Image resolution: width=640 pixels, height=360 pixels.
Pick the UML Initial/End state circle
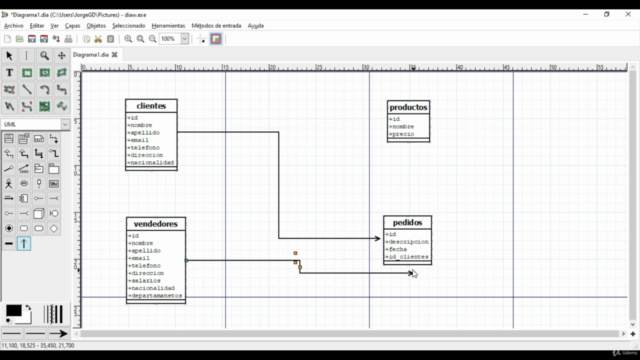9,229
